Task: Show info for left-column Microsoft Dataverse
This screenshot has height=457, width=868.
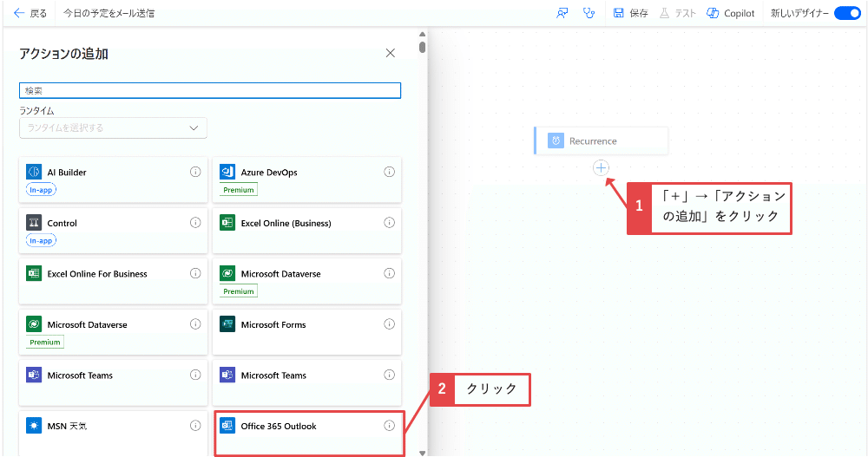Action: tap(195, 324)
